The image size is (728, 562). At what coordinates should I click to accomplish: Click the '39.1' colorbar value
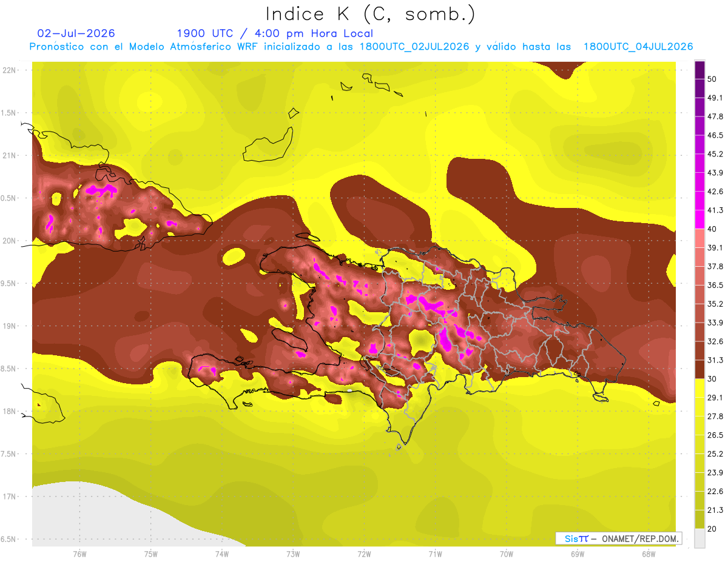pyautogui.click(x=715, y=247)
